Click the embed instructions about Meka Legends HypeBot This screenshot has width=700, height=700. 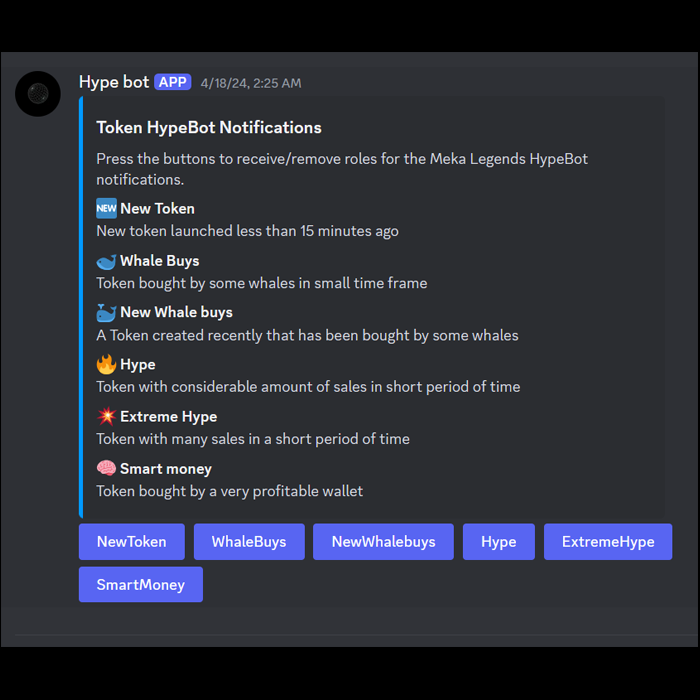point(342,168)
